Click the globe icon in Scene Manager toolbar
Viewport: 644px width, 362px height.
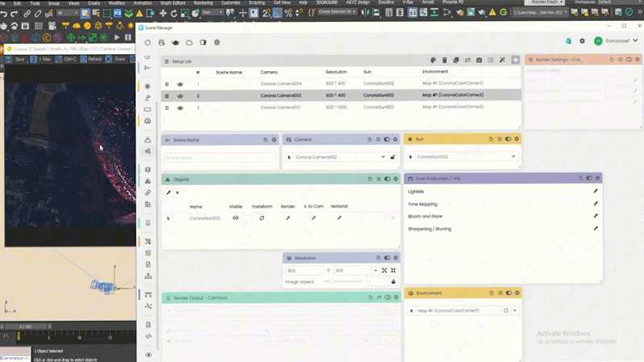click(x=217, y=42)
